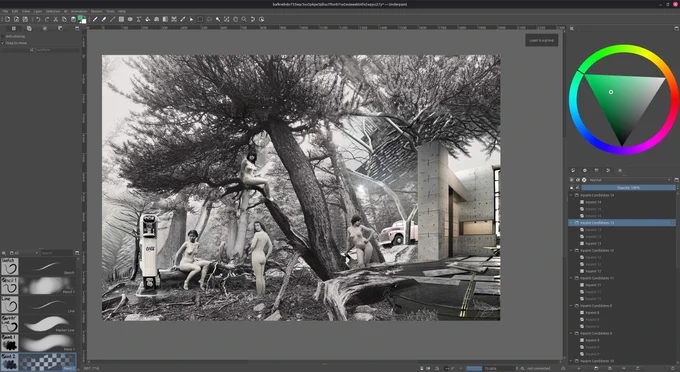Select the Zoom magnifier tool
Image resolution: width=680 pixels, height=372 pixels.
(244, 20)
